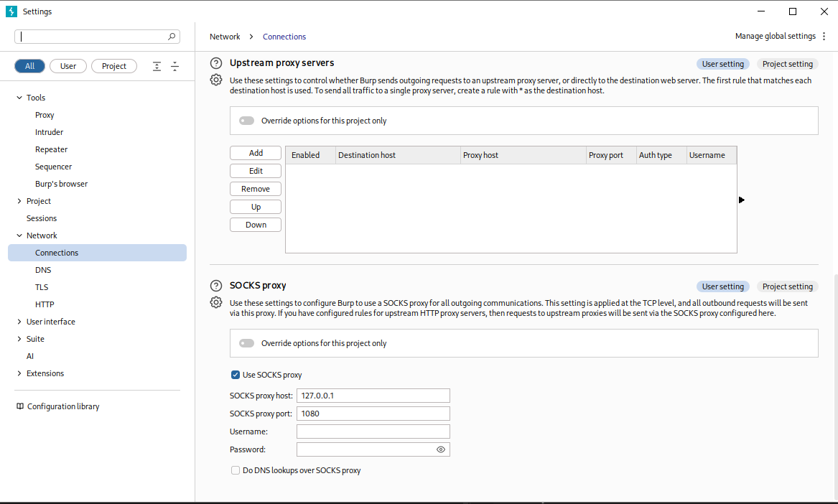Expand the Extensions tree node
This screenshot has height=504, width=838.
click(19, 373)
